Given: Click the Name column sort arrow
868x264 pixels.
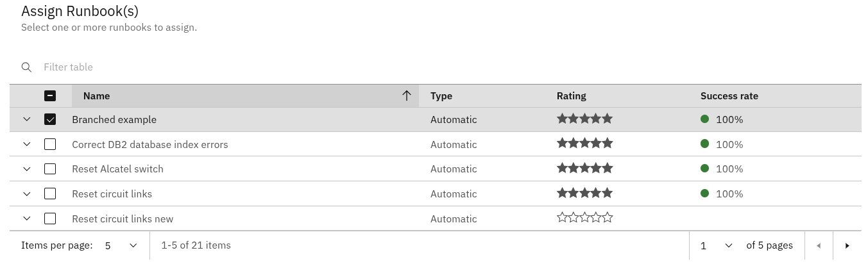Looking at the screenshot, I should coord(406,95).
